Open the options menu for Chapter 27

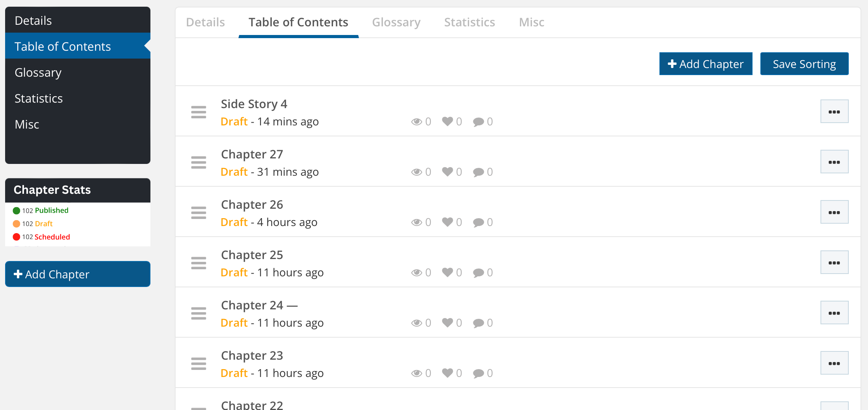pyautogui.click(x=834, y=161)
